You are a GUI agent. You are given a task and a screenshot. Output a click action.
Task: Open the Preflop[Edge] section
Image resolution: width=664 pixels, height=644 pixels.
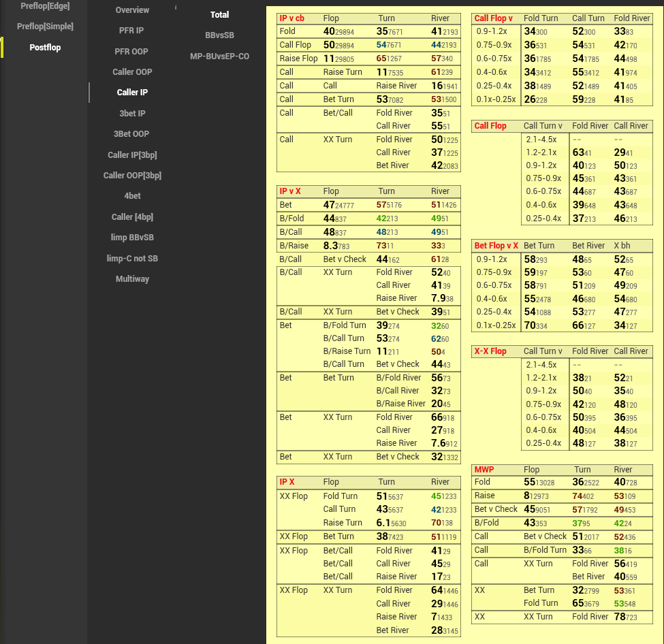(x=45, y=6)
